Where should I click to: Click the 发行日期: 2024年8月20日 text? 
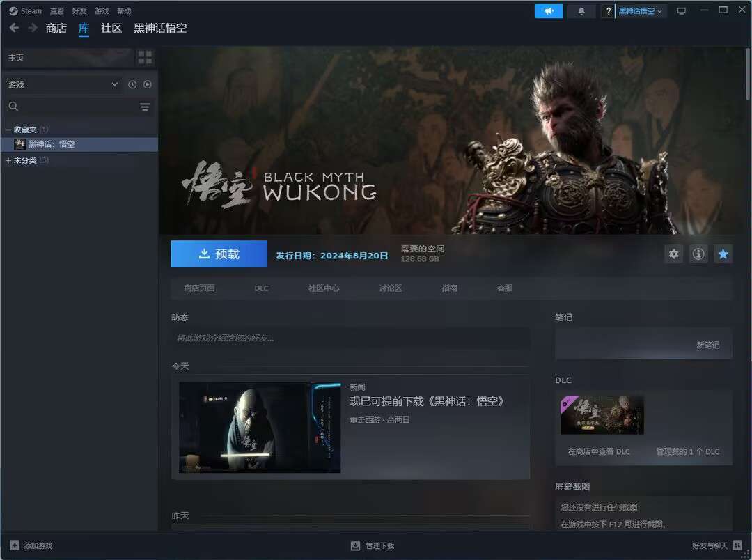tap(332, 256)
